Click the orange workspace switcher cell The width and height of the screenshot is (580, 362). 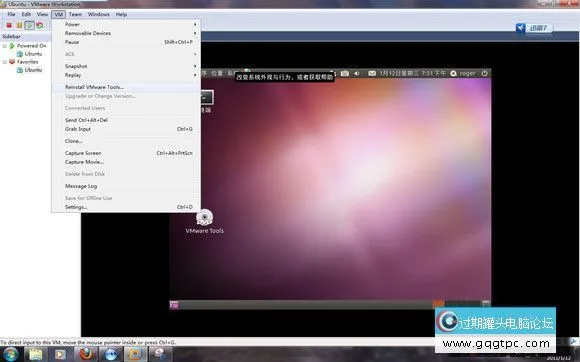click(x=438, y=304)
